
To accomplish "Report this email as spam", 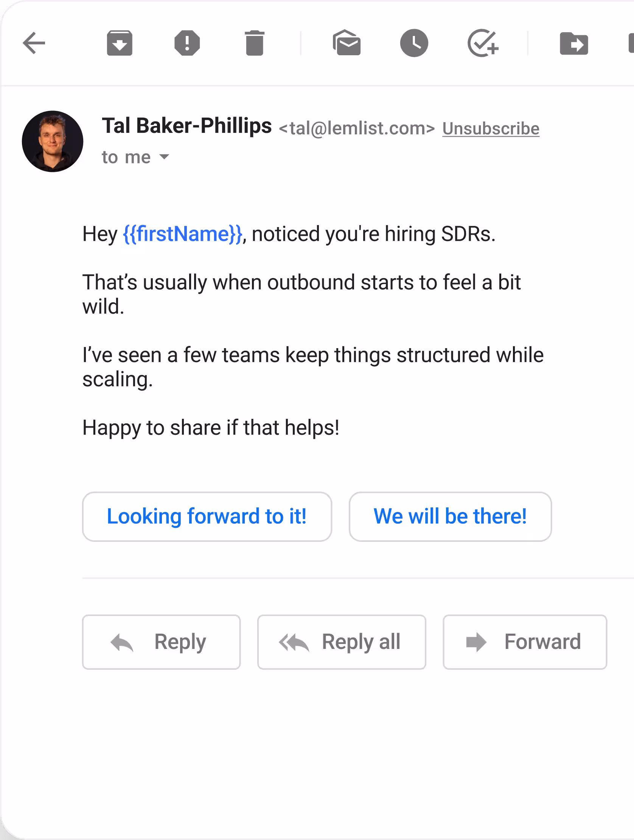I will tap(187, 43).
